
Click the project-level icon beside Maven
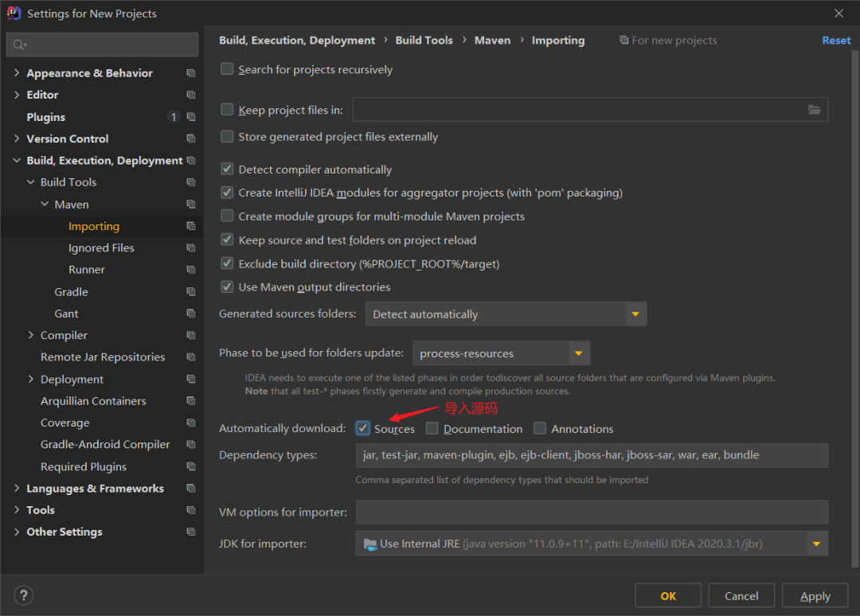(x=191, y=204)
